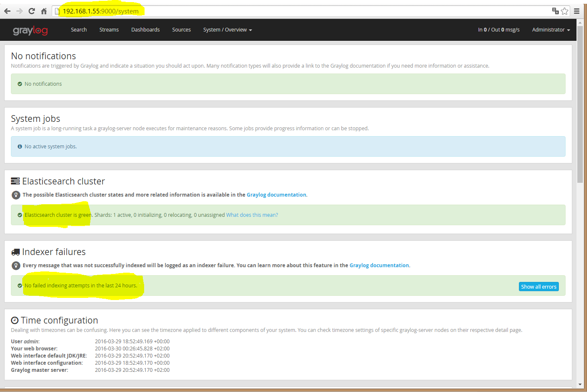The image size is (587, 392).
Task: Click the No notifications heading
Action: 44,56
